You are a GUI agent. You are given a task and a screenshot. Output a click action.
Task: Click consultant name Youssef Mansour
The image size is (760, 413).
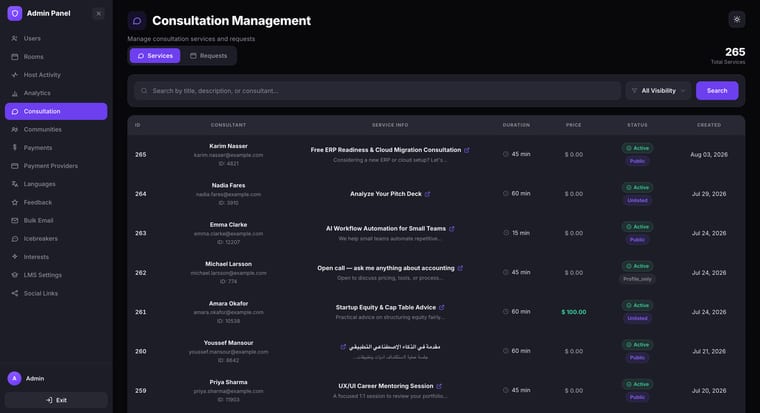click(228, 343)
